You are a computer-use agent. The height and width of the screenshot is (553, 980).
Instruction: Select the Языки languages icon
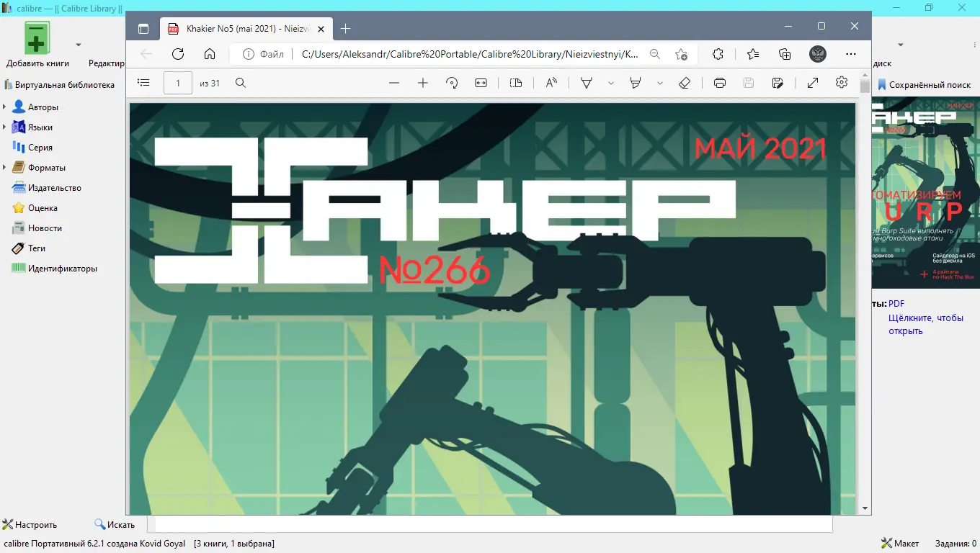[19, 127]
